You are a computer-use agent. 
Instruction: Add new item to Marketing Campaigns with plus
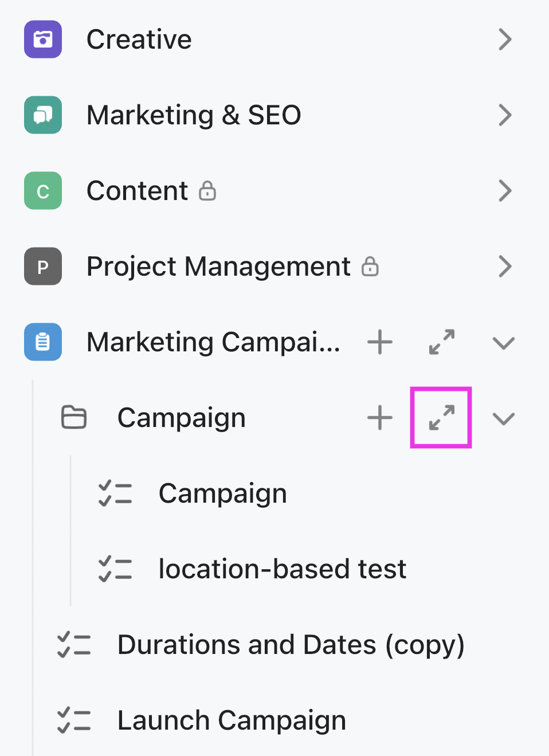pyautogui.click(x=379, y=342)
